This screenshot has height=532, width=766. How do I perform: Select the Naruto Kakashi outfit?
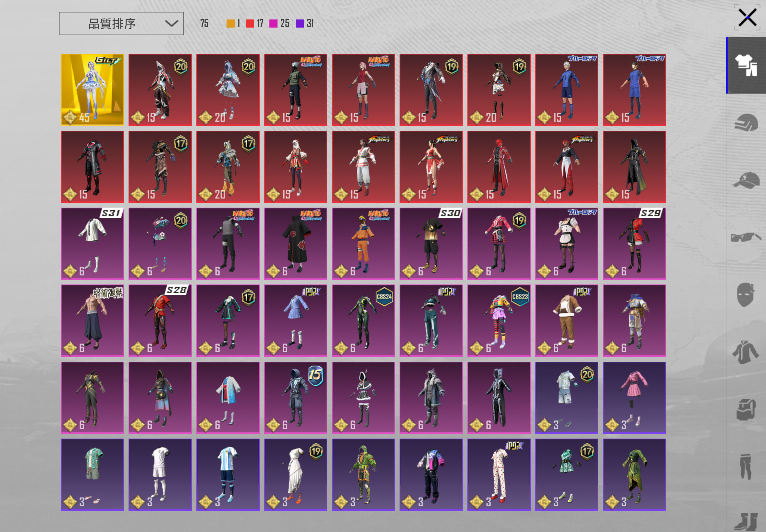(x=295, y=90)
